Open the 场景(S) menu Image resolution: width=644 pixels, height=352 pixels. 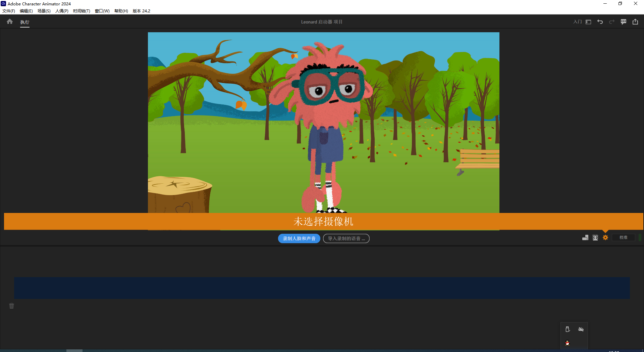tap(44, 11)
